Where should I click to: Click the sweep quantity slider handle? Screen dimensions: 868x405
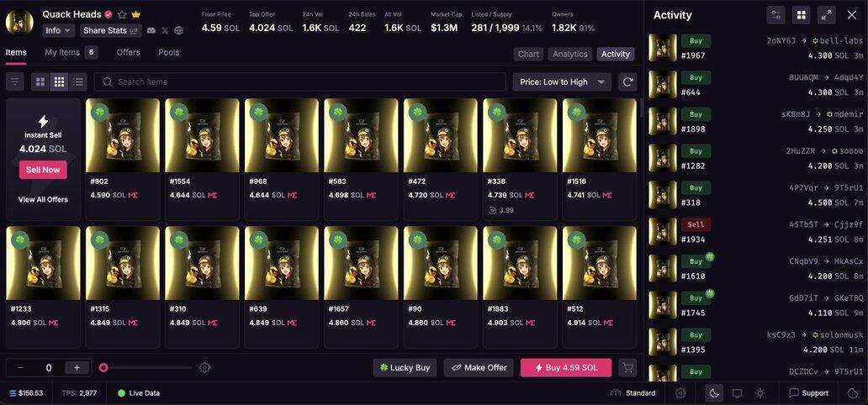tap(103, 367)
